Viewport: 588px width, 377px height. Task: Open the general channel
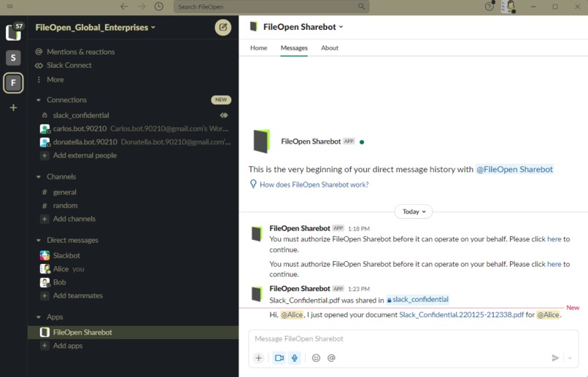64,193
